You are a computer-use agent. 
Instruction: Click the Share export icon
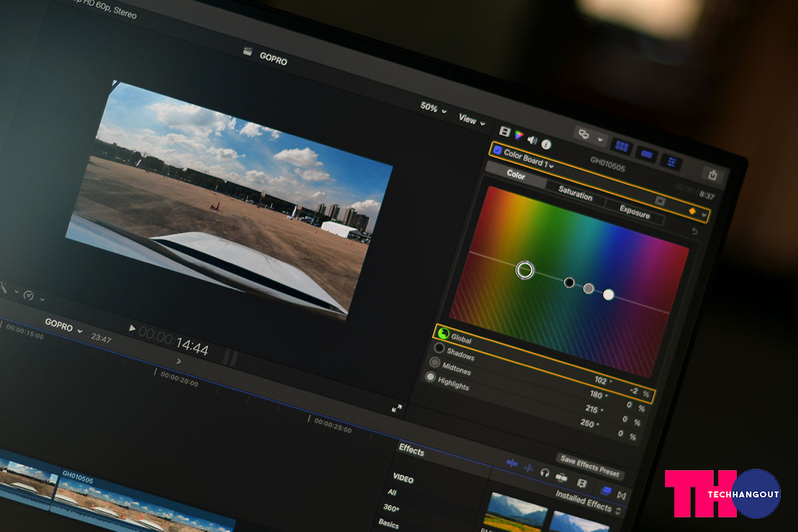click(713, 175)
